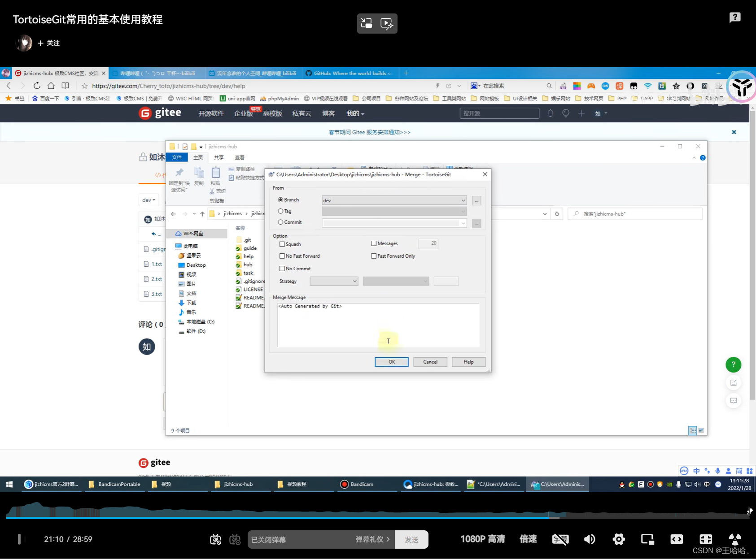Click the jizhicms-hub search box in Explorer
756x559 pixels.
point(635,214)
